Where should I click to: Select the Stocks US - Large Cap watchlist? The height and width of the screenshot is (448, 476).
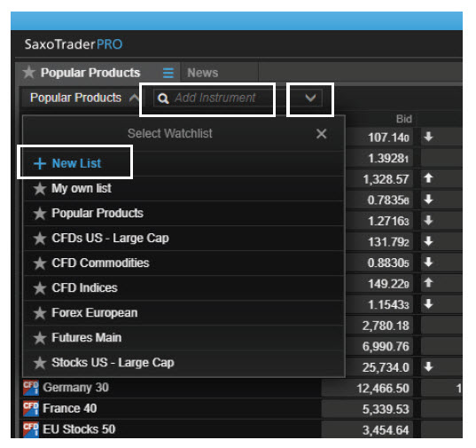coord(183,363)
